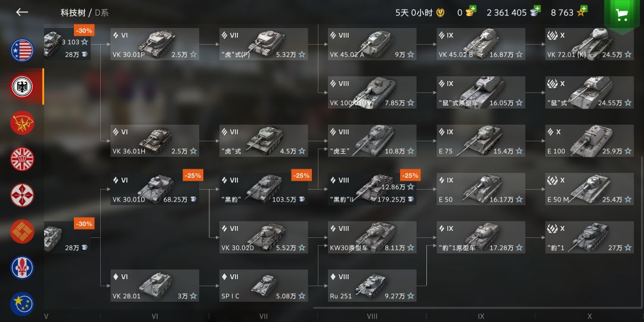Image resolution: width=644 pixels, height=322 pixels.
Task: Go back using the arrow icon
Action: point(22,12)
